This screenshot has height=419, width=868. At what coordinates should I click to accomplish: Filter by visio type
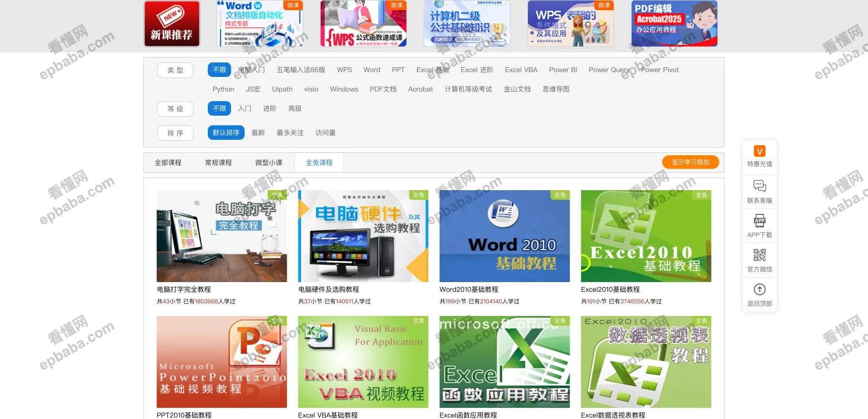point(311,89)
